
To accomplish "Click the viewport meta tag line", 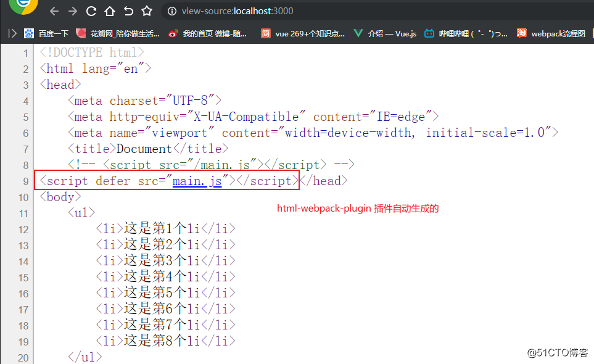I will 313,133.
